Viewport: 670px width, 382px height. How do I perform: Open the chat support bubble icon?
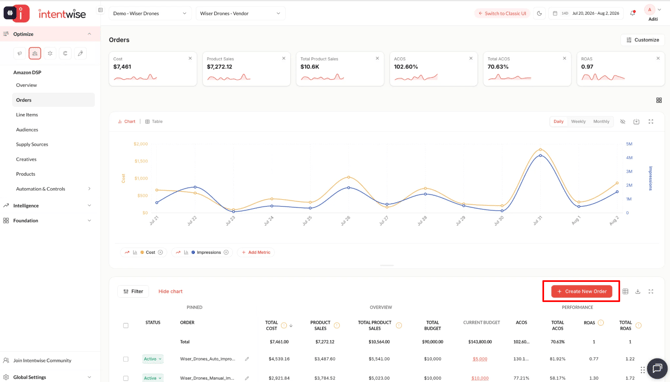[657, 368]
